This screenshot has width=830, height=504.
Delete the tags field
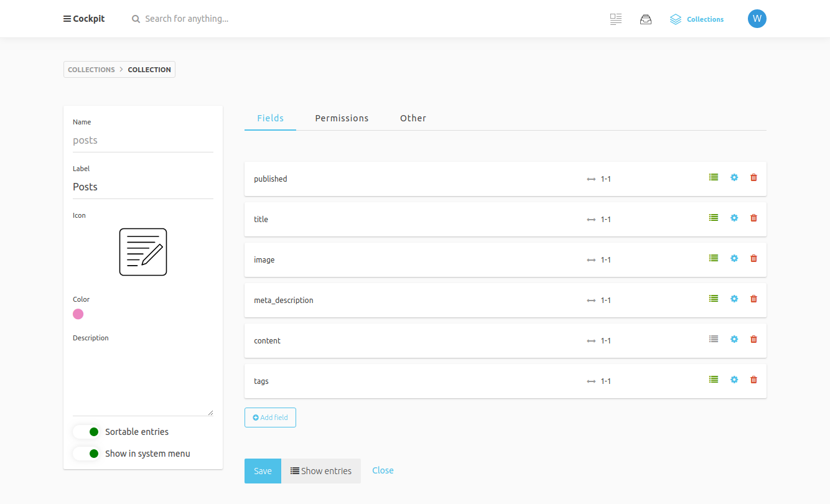point(753,380)
